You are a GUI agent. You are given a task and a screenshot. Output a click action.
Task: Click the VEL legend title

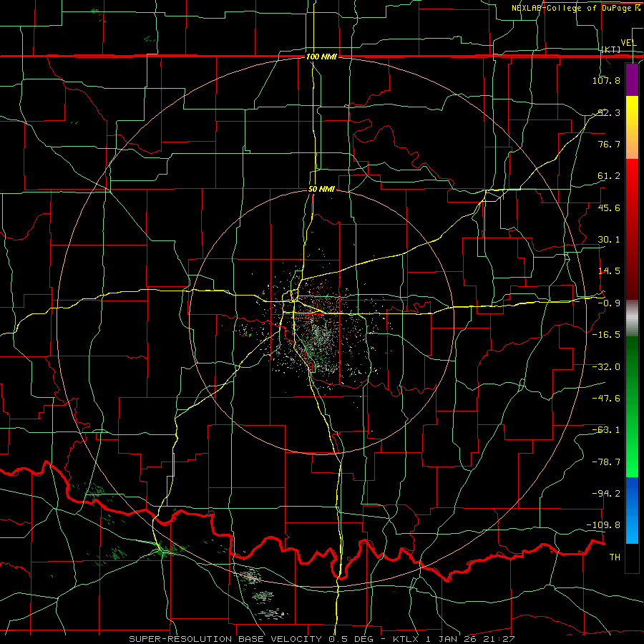[x=628, y=43]
